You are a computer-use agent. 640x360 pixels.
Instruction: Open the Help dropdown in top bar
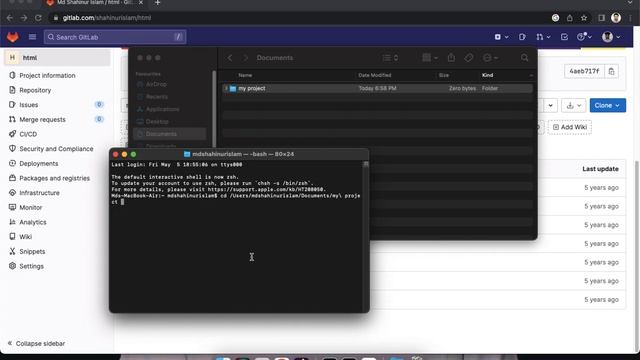[x=584, y=37]
